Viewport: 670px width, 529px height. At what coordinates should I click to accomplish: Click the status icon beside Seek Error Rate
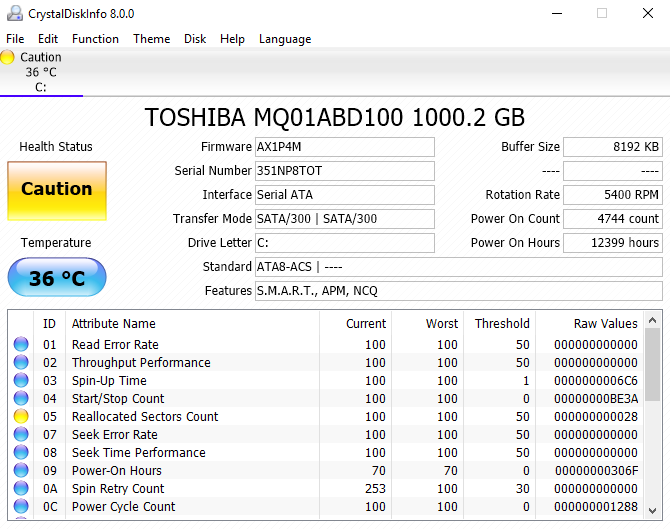click(x=21, y=434)
